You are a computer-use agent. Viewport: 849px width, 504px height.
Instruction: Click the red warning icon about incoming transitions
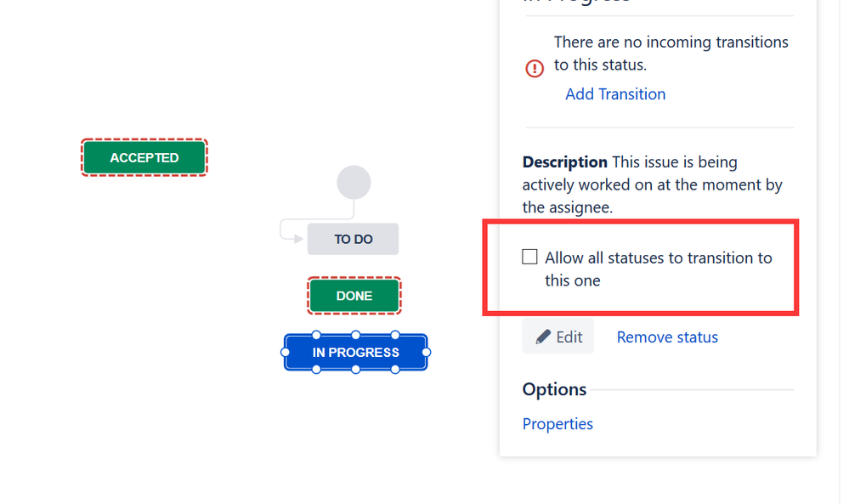(x=535, y=68)
